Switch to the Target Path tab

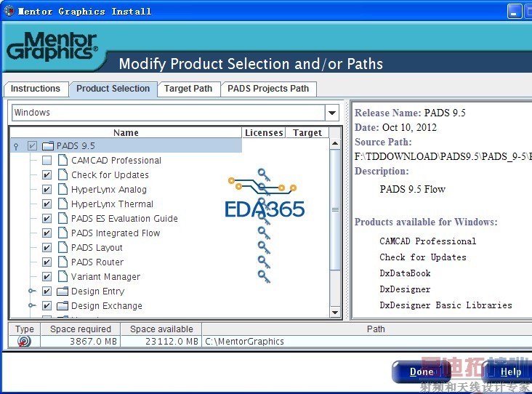pyautogui.click(x=188, y=89)
